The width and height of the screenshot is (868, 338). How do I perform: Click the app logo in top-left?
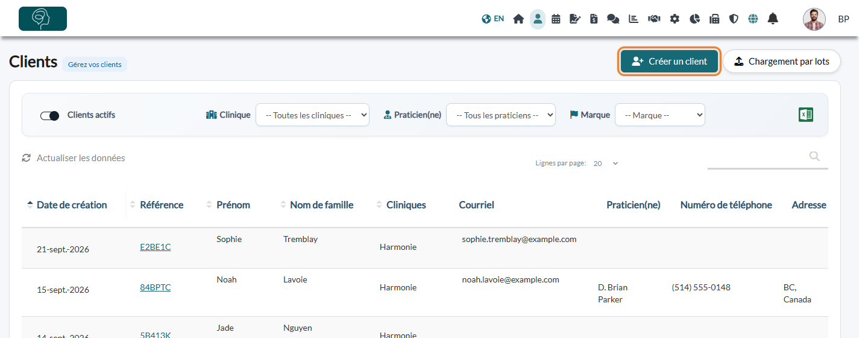43,19
